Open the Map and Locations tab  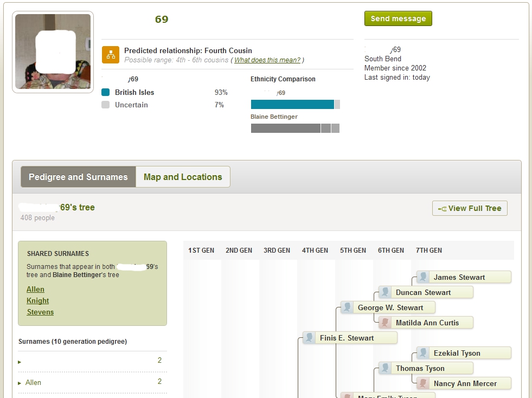point(183,177)
